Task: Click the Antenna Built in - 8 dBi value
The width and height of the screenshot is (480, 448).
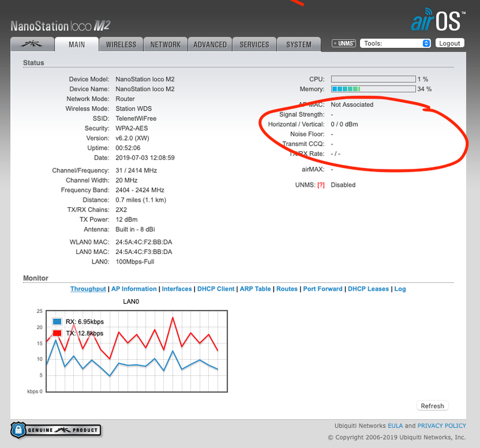Action: click(x=136, y=229)
